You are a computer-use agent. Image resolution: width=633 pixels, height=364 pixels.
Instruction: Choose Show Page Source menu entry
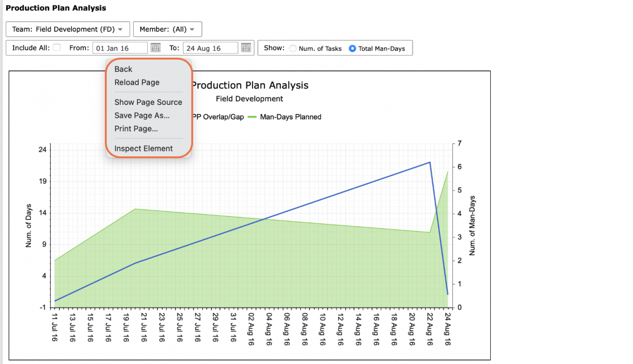148,102
